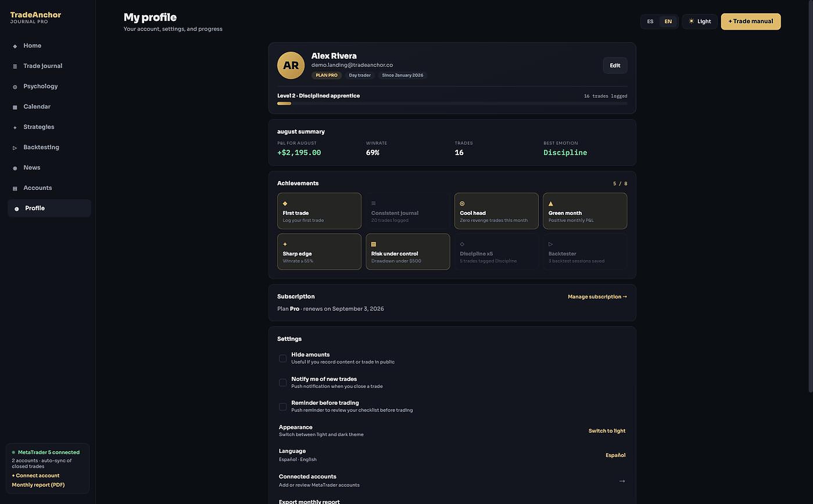
Task: Click the Green month triangle icon
Action: point(551,203)
